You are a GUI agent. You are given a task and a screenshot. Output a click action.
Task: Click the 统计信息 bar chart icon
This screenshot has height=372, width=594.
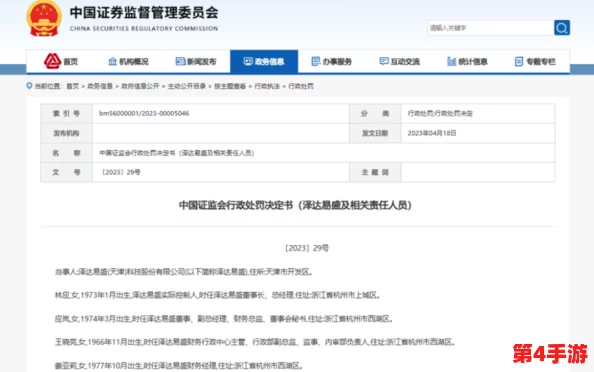point(451,61)
